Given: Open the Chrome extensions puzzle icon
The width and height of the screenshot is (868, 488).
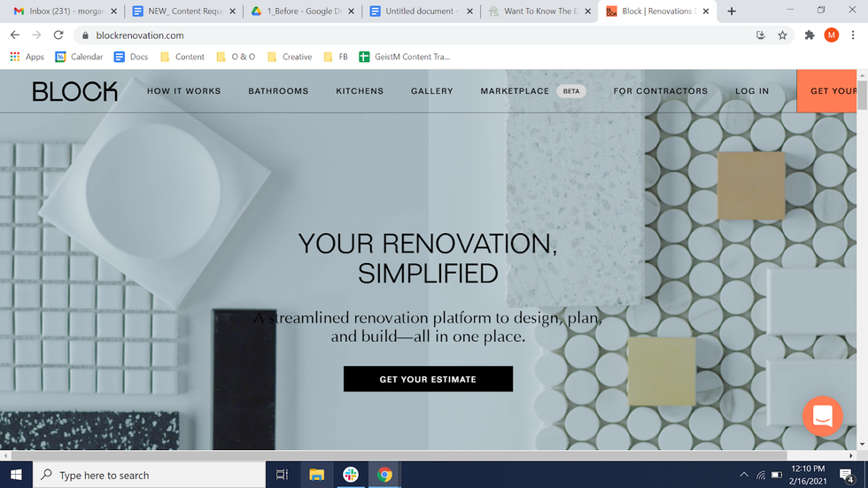Looking at the screenshot, I should tap(810, 35).
